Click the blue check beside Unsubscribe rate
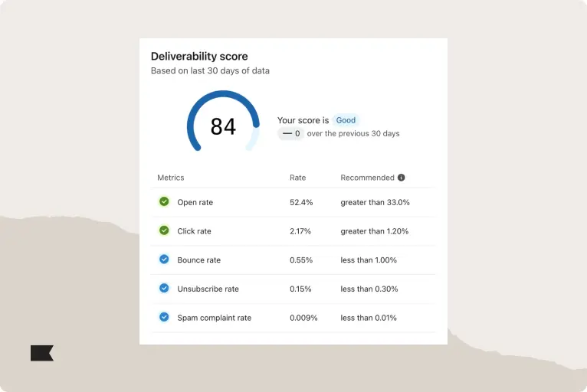The image size is (587, 392). pyautogui.click(x=164, y=289)
